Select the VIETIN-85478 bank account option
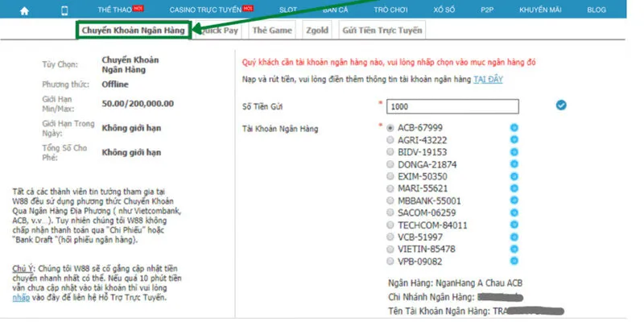The image size is (644, 322). coord(390,250)
